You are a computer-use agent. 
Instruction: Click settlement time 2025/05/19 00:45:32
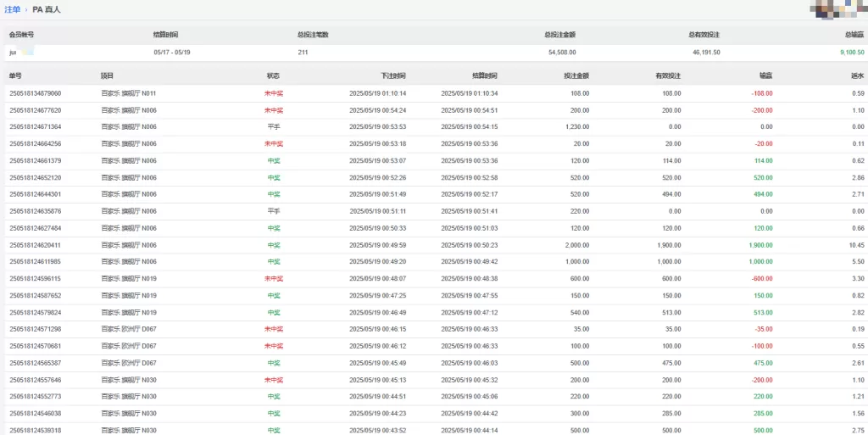(470, 380)
